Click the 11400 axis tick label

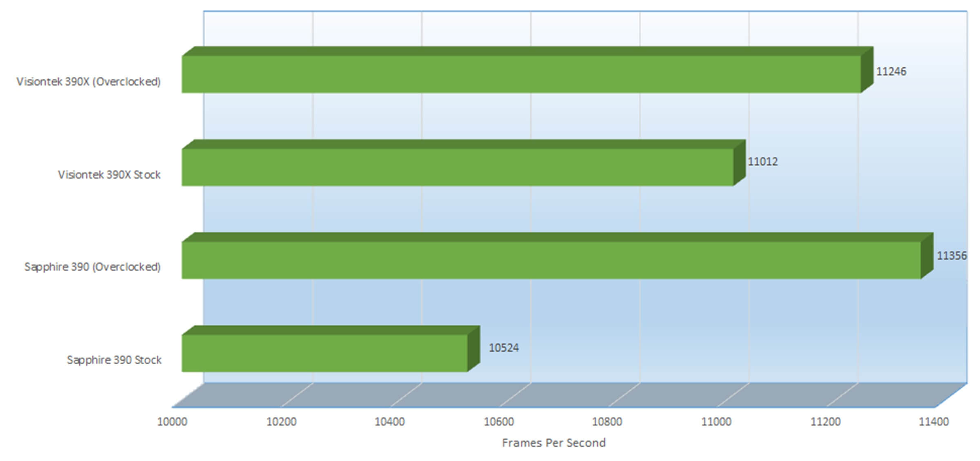(x=934, y=422)
